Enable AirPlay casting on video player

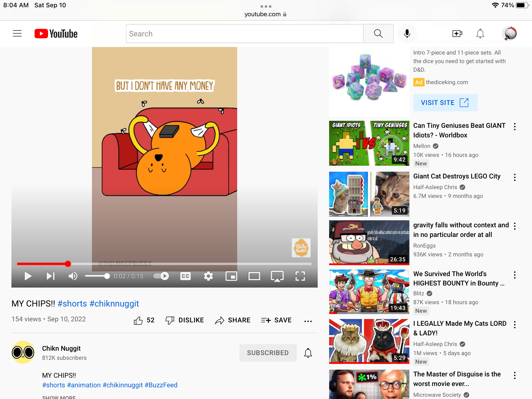click(x=277, y=276)
